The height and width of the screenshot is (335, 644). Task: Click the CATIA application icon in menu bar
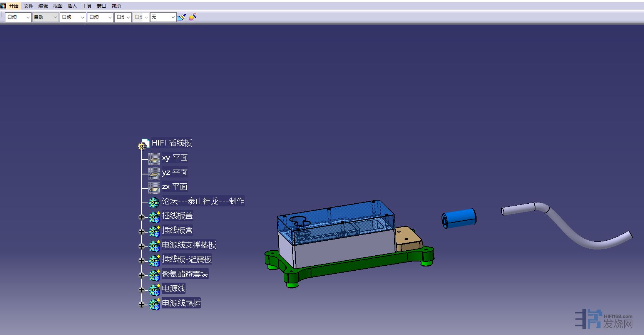[x=3, y=6]
